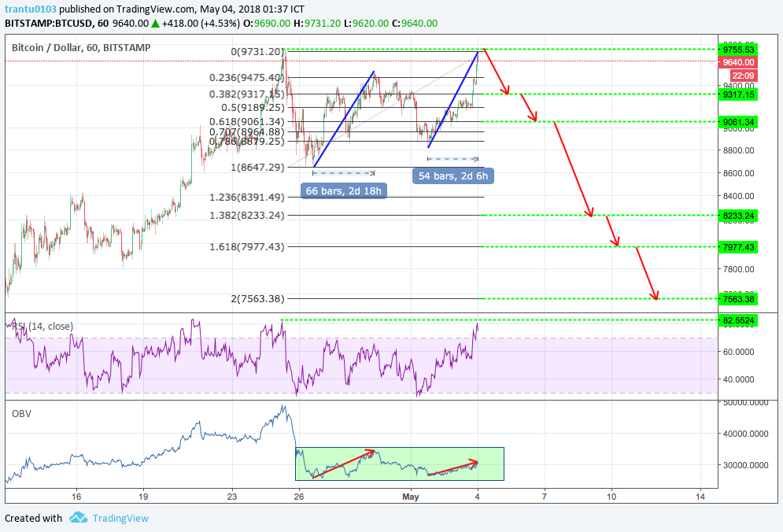Click Fibonacci level 1.618(7977.43) label
This screenshot has height=532, width=783.
click(246, 246)
